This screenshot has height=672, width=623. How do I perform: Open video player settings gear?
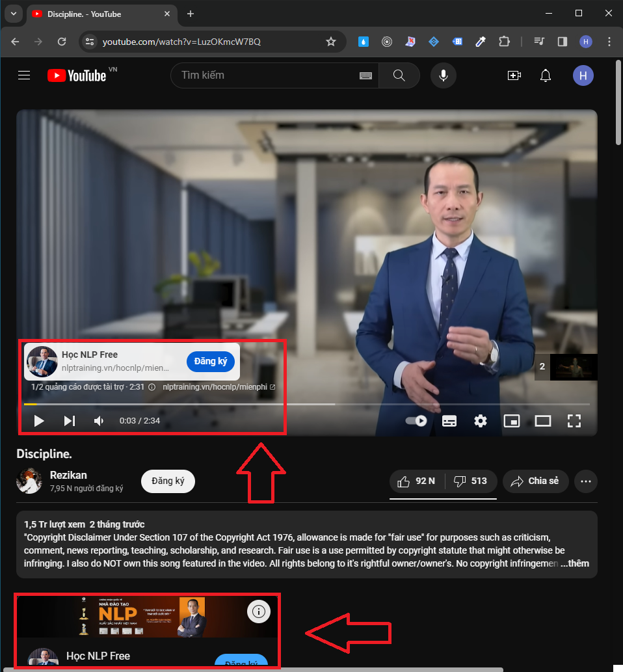tap(480, 421)
